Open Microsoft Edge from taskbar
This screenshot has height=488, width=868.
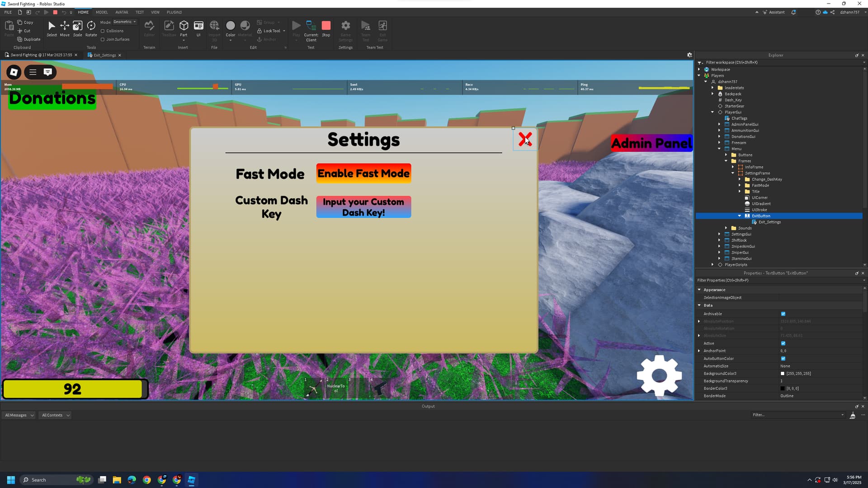pyautogui.click(x=132, y=480)
